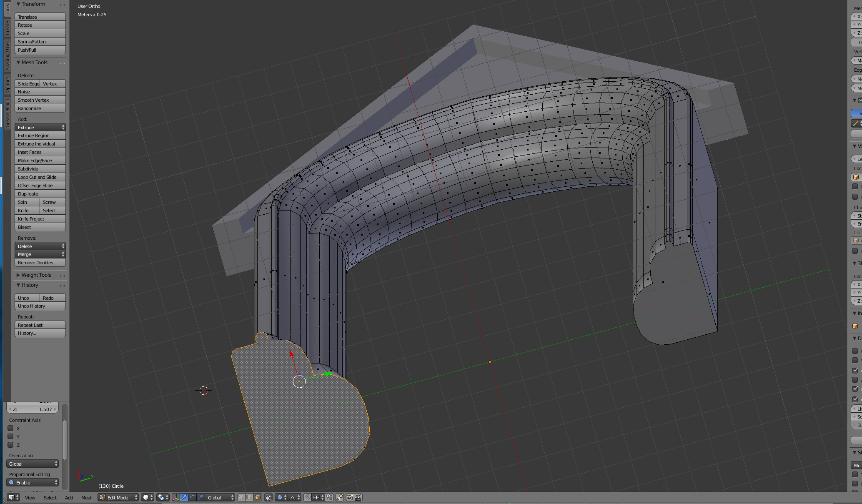
Task: Toggle snap magnet icon
Action: tap(307, 497)
